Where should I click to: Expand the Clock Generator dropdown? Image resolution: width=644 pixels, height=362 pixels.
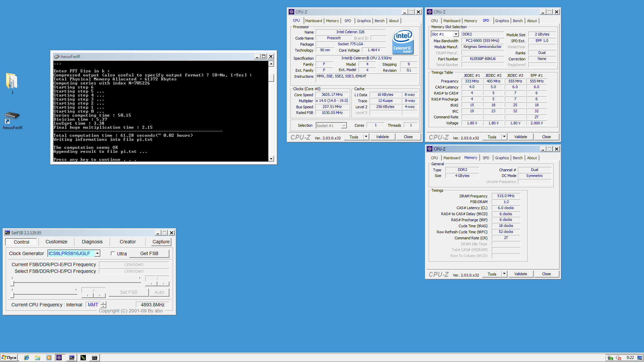pyautogui.click(x=97, y=253)
